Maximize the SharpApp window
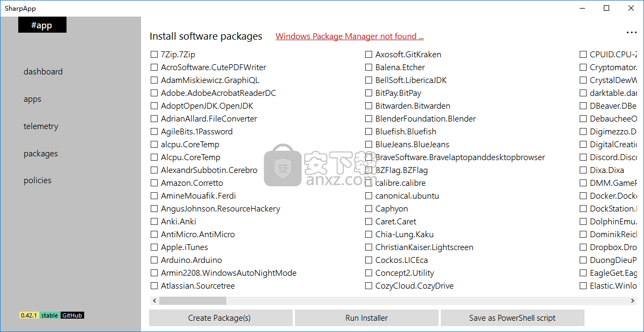Image resolution: width=644 pixels, height=332 pixels. [x=606, y=8]
